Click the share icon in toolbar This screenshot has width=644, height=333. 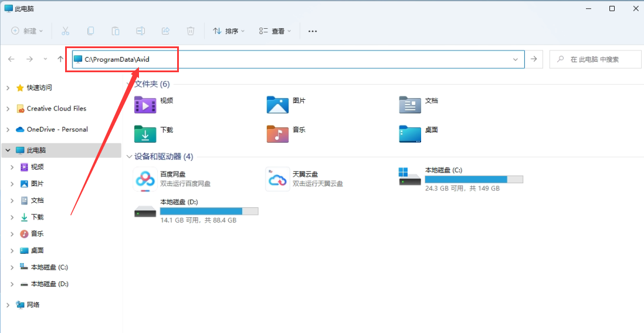(165, 31)
